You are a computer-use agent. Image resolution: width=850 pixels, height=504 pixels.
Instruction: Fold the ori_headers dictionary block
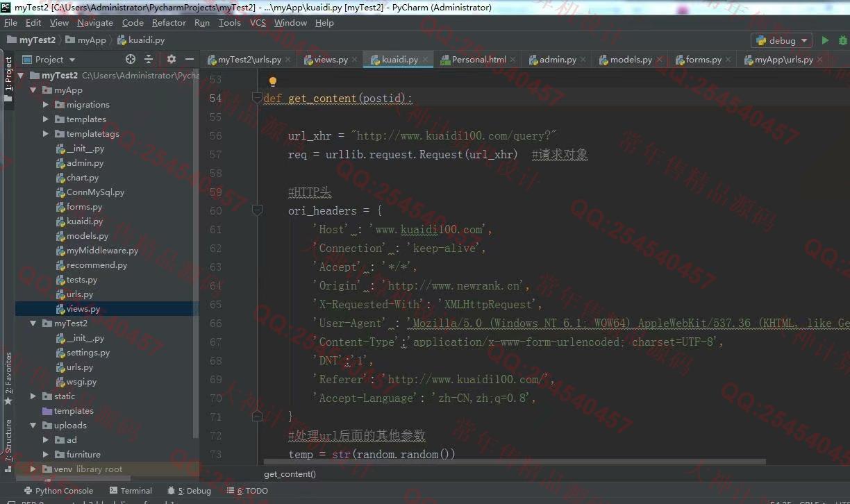[x=257, y=210]
